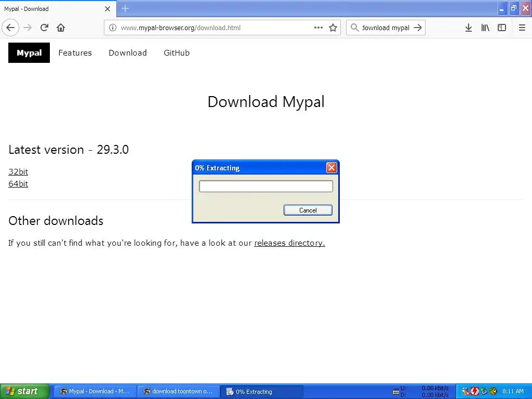The height and width of the screenshot is (399, 532).
Task: Open a new tab with plus
Action: tap(125, 8)
